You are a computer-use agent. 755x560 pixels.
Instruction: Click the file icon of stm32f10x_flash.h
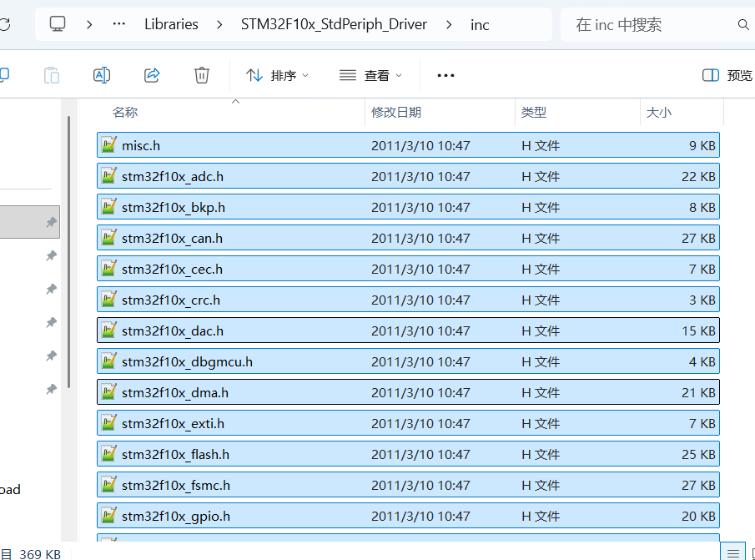click(x=108, y=452)
